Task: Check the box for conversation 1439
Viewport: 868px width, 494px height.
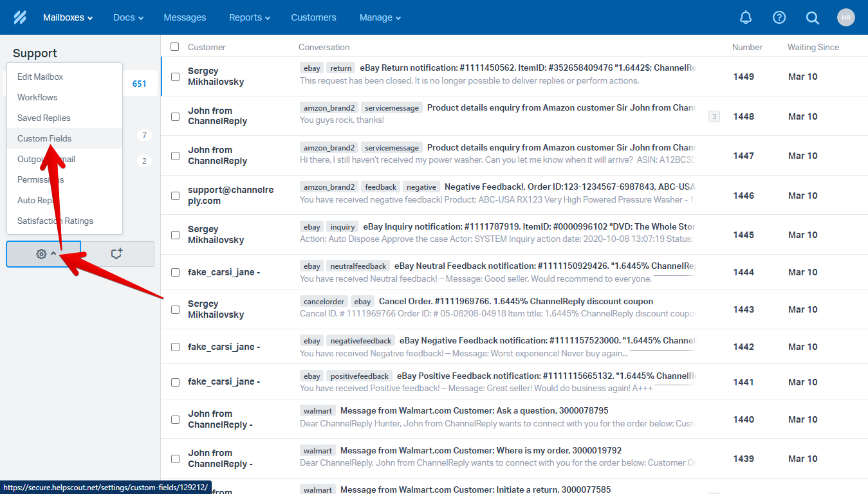Action: pos(175,459)
